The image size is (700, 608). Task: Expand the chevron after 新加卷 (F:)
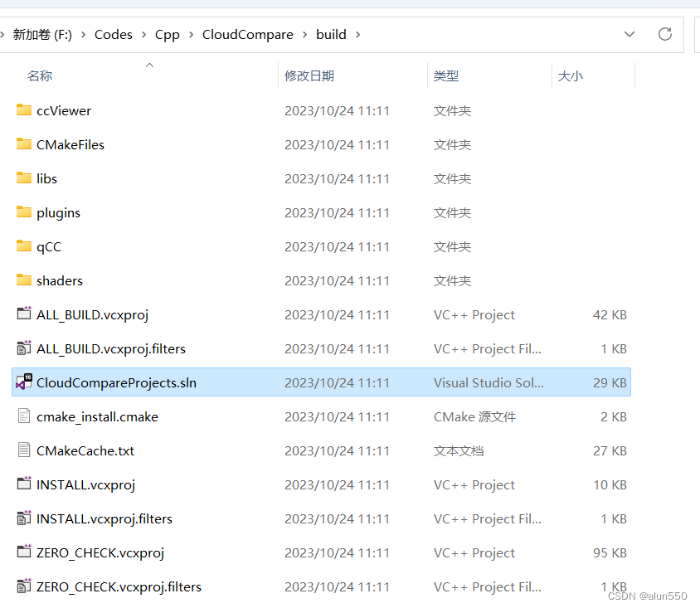83,34
